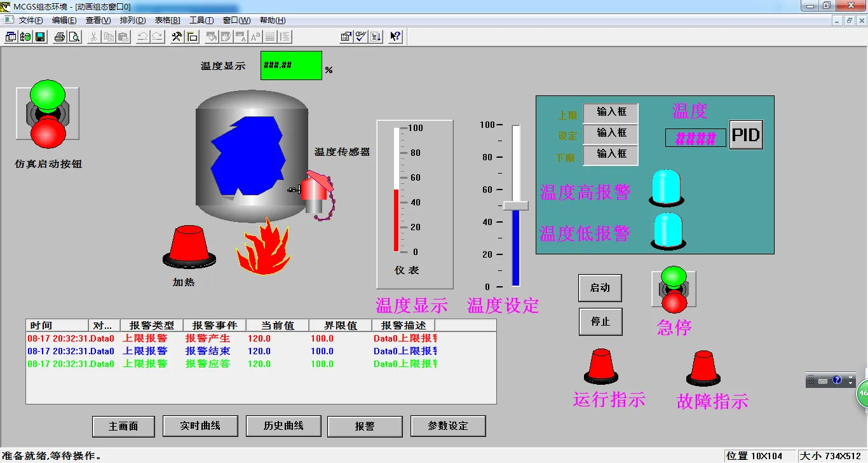Click the 温度高报警 cyan alarm lamp
The image size is (868, 463).
click(667, 188)
